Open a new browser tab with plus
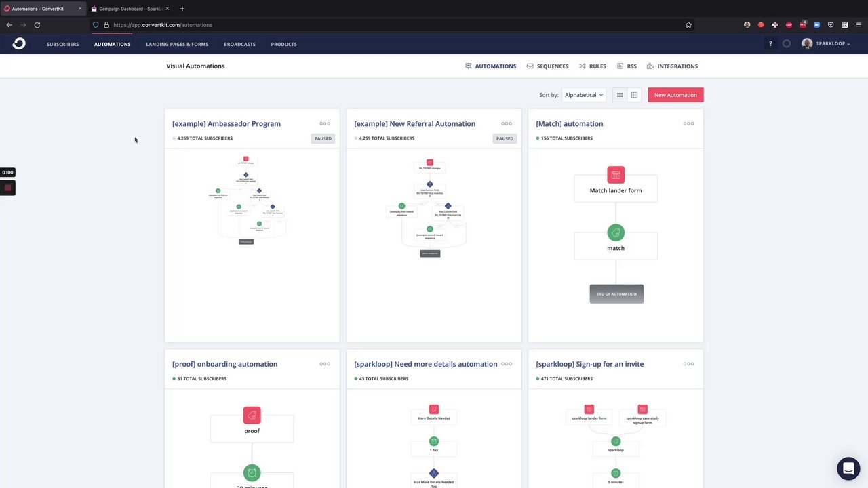868x488 pixels. (x=182, y=9)
